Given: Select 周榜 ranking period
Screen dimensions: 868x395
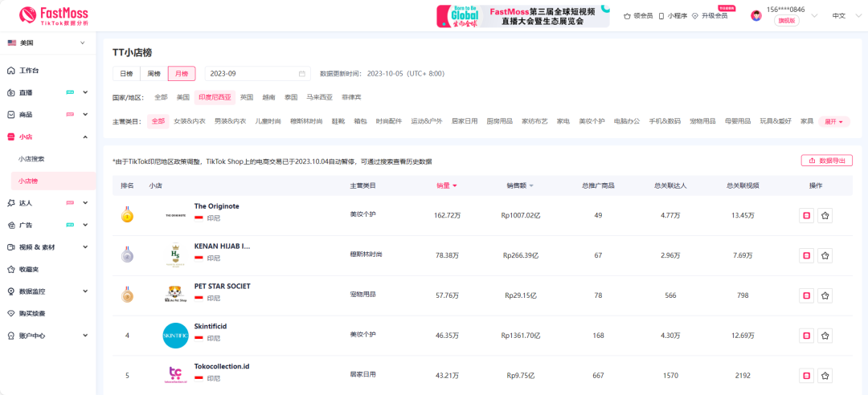Looking at the screenshot, I should 154,74.
